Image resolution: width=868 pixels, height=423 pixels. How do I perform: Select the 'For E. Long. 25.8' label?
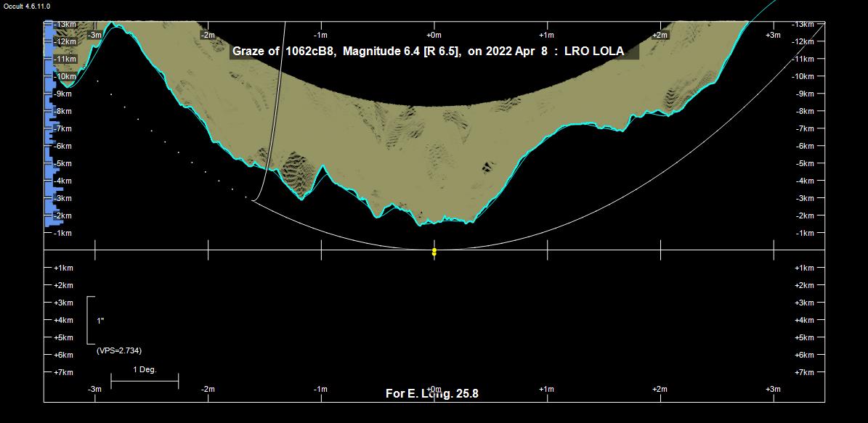pyautogui.click(x=431, y=394)
